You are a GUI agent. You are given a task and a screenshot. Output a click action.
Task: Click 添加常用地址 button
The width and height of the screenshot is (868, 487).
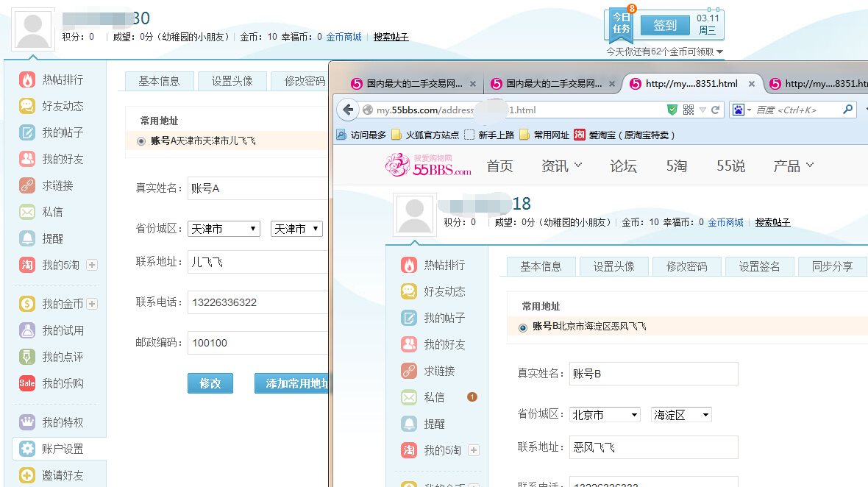coord(292,383)
